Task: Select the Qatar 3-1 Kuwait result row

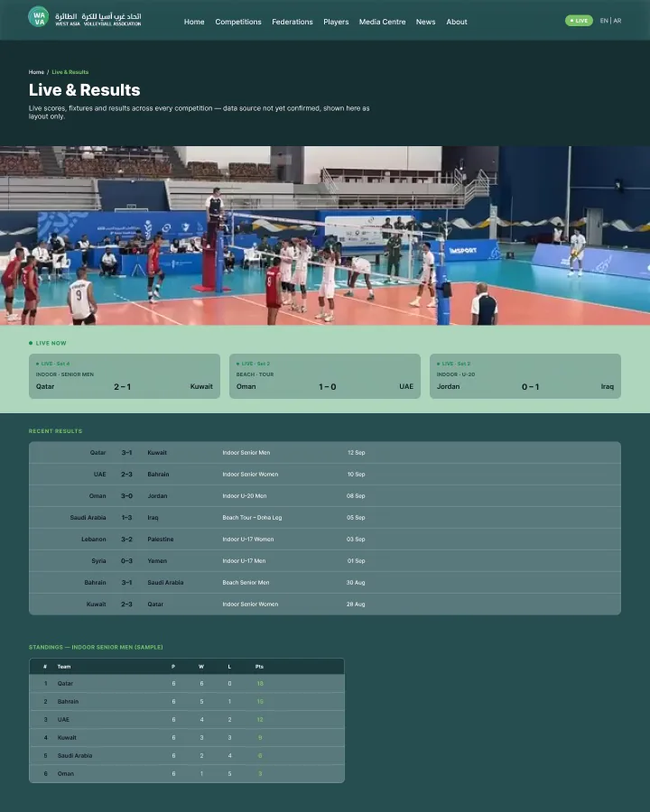Action: (x=325, y=453)
